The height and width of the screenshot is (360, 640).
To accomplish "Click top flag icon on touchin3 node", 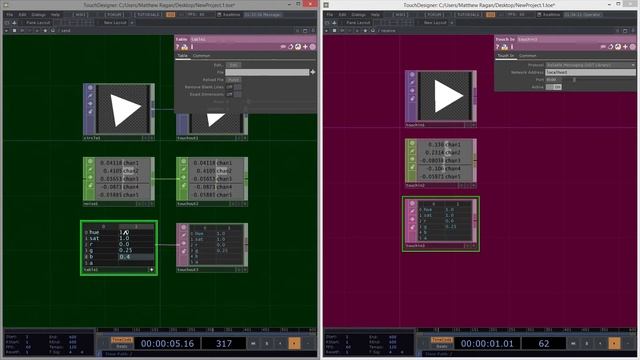I will tap(412, 203).
